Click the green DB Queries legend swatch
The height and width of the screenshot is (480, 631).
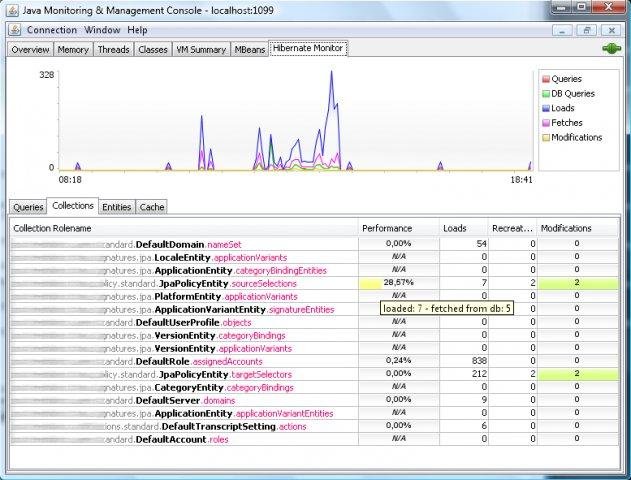pyautogui.click(x=546, y=94)
